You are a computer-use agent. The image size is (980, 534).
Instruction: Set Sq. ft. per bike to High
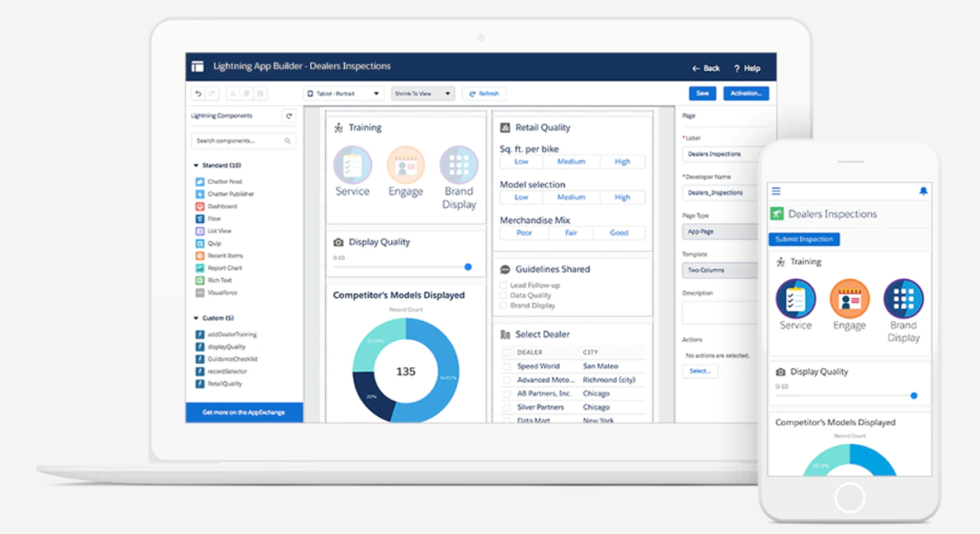(622, 161)
